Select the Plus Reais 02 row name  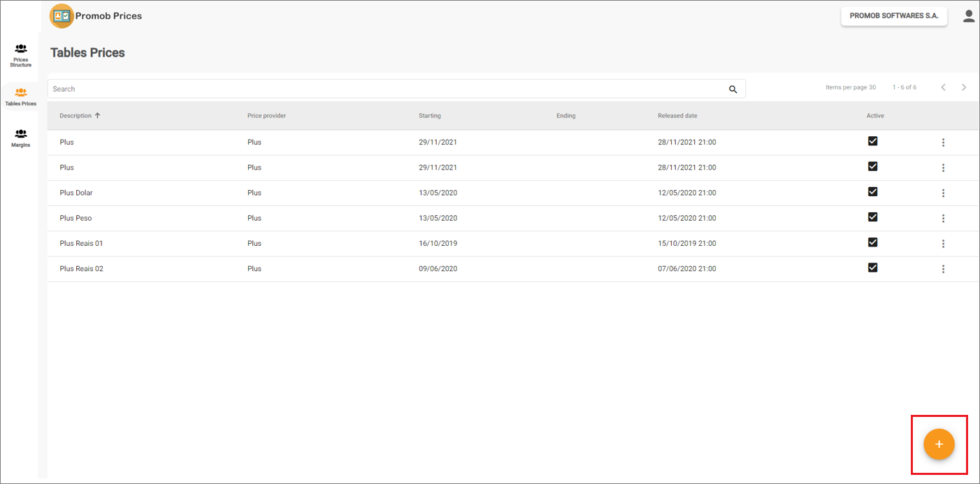81,269
